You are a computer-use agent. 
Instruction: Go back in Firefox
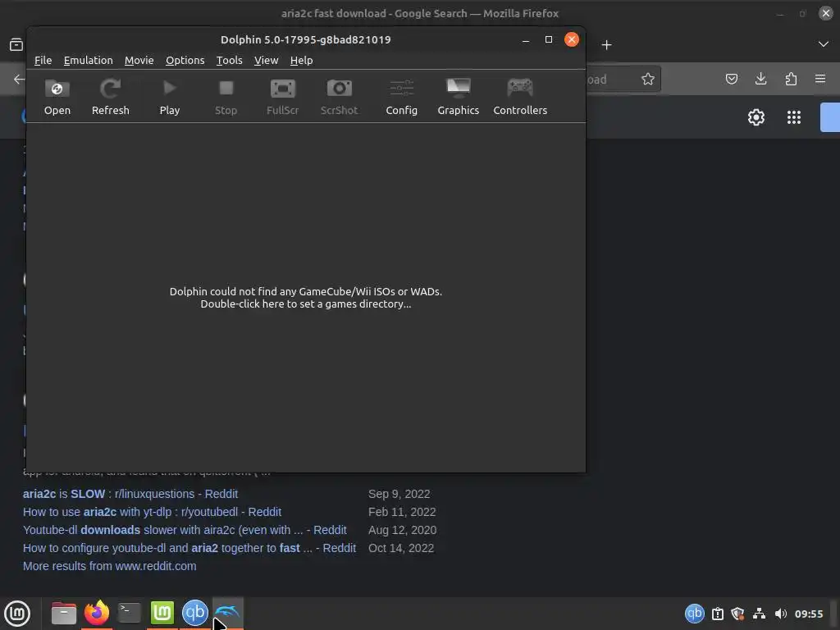pyautogui.click(x=19, y=80)
